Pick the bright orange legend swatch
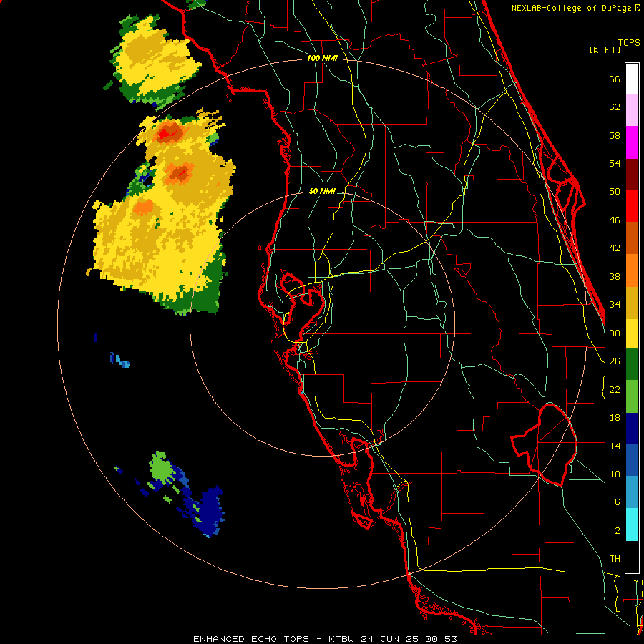The width and height of the screenshot is (644, 644). pyautogui.click(x=632, y=270)
